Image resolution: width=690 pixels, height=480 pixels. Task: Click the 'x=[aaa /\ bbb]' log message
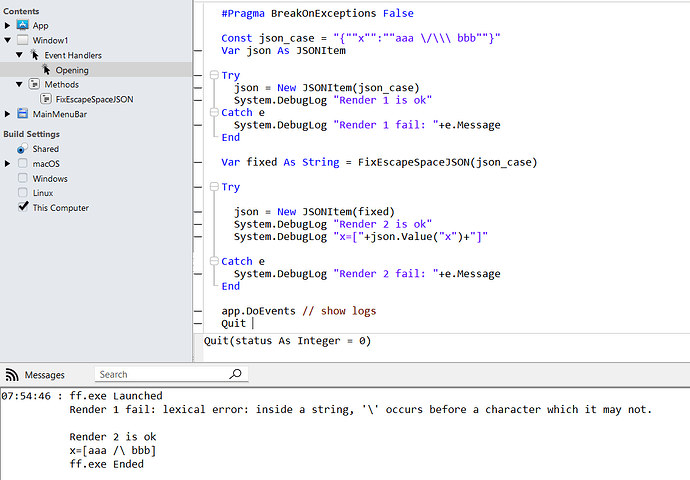(113, 451)
